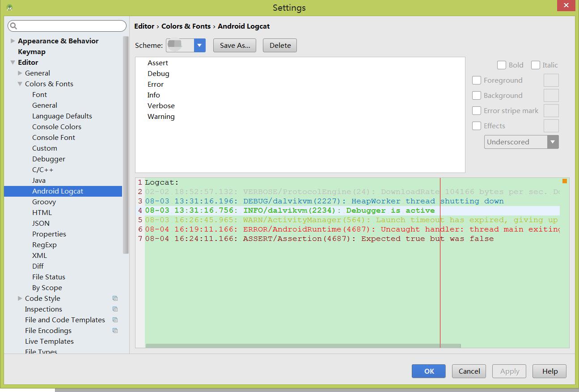Click the icon beside File Encodings
The width and height of the screenshot is (579, 392).
click(x=115, y=331)
